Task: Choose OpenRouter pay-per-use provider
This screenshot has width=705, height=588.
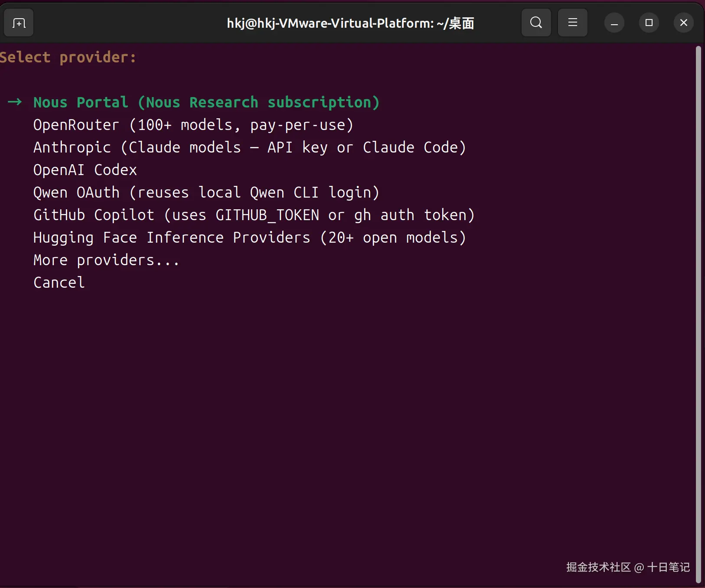Action: click(193, 125)
